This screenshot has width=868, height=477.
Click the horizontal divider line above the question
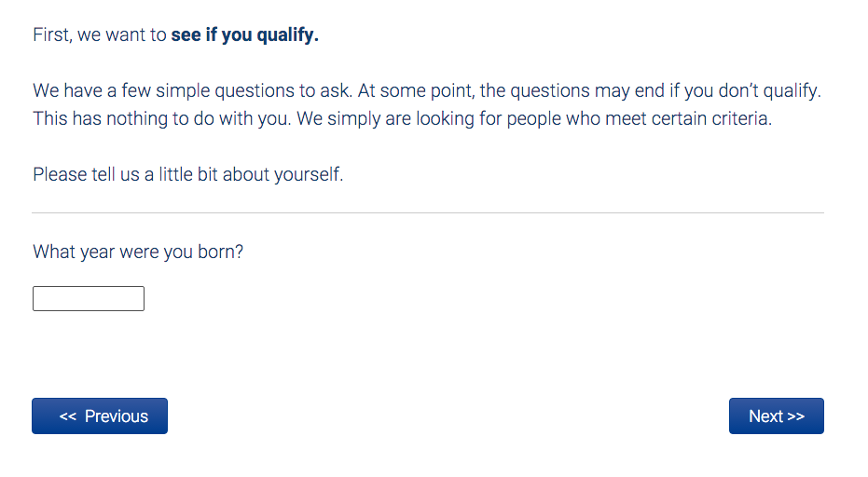point(428,213)
